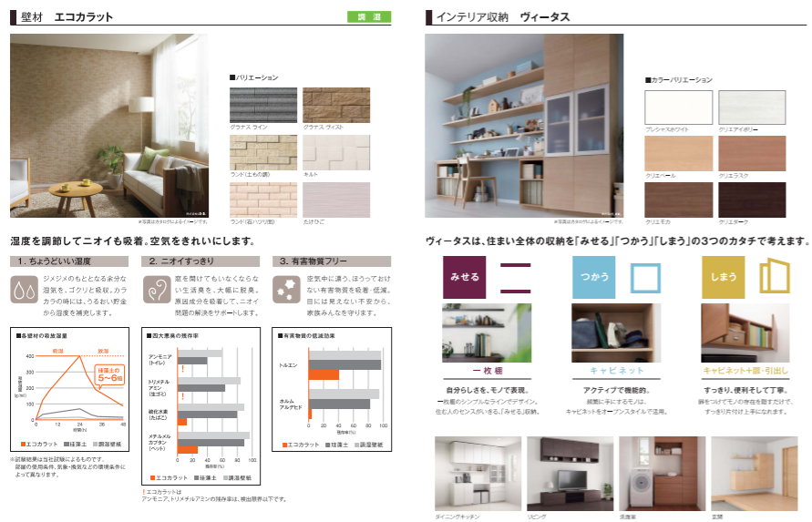Click the ■カラーバリエーション heading
Viewport: 812px width, 522px height.
(678, 80)
